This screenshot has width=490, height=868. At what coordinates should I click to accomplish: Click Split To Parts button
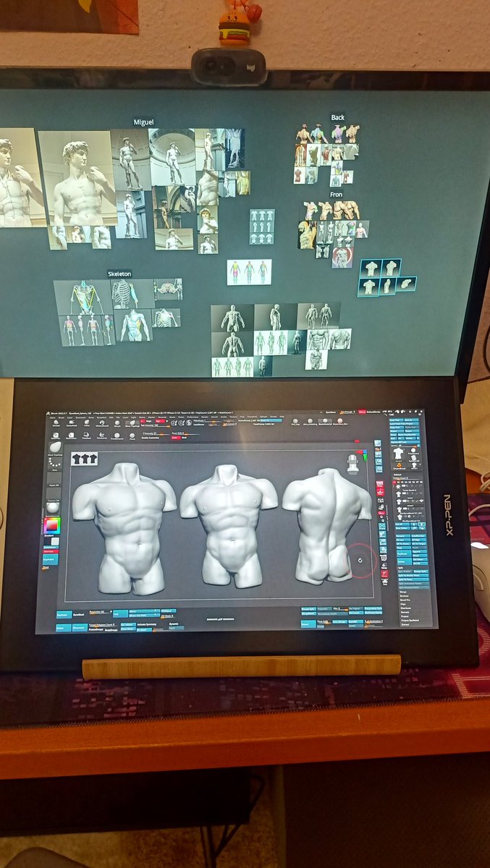pyautogui.click(x=413, y=579)
